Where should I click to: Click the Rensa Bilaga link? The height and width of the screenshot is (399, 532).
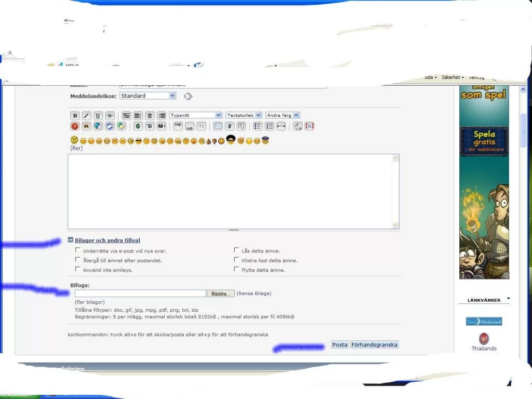(x=254, y=293)
